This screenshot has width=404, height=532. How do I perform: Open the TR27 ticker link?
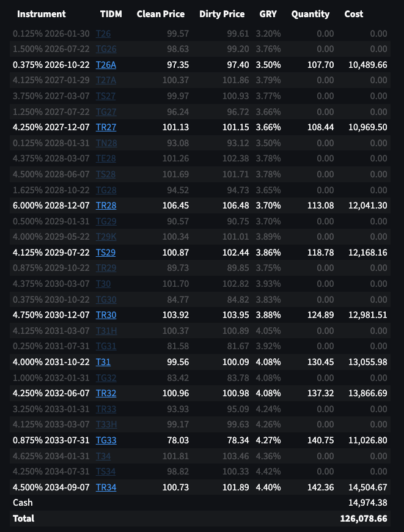[106, 127]
